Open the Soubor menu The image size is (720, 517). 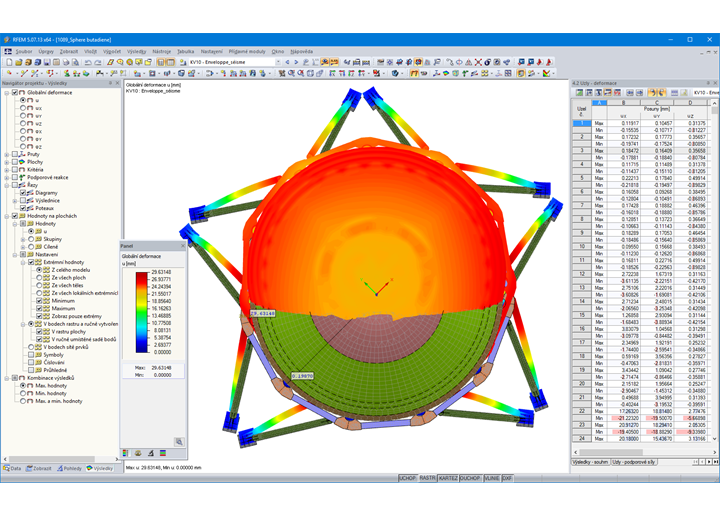[x=24, y=51]
